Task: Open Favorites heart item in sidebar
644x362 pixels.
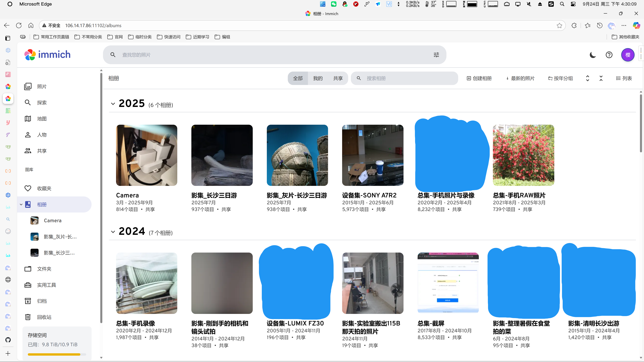Action: [x=44, y=188]
